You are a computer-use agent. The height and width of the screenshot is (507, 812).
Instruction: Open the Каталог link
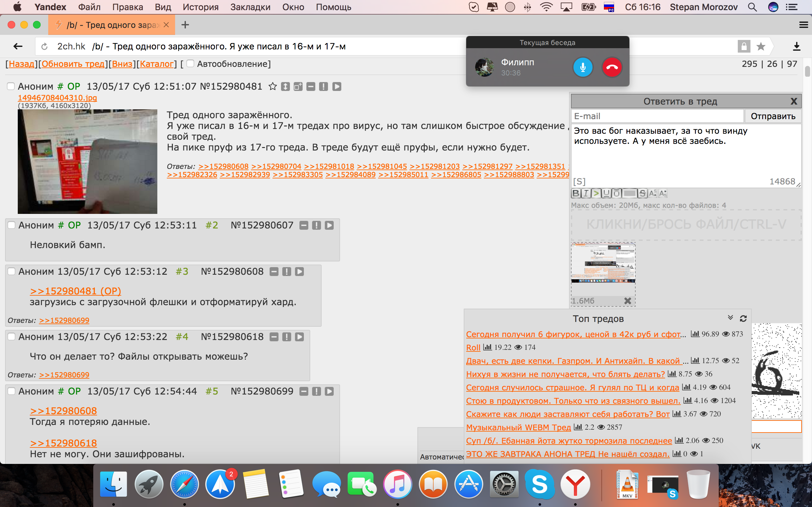(x=156, y=64)
